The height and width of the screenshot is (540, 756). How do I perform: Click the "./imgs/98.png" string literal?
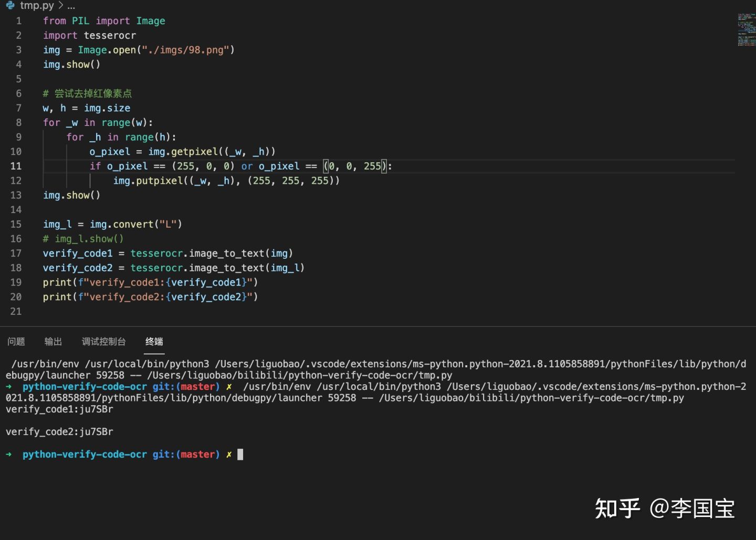point(185,50)
